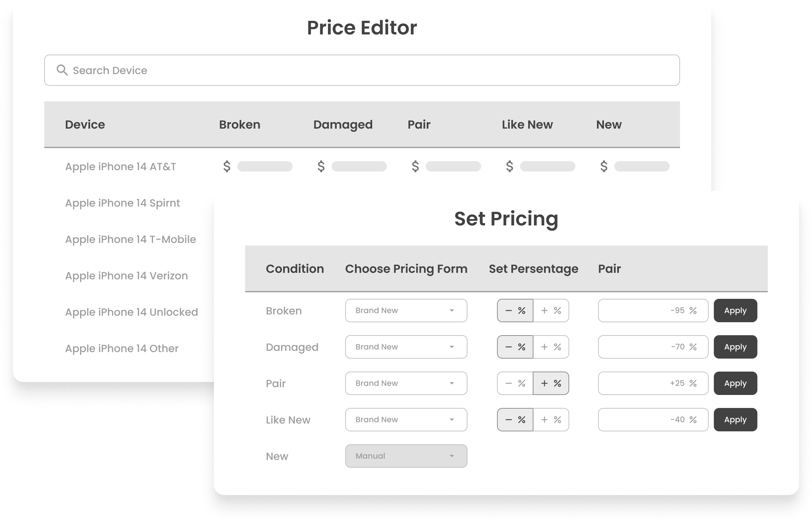The width and height of the screenshot is (812, 521).
Task: Click the dollar icon under the Pair column
Action: (x=415, y=166)
